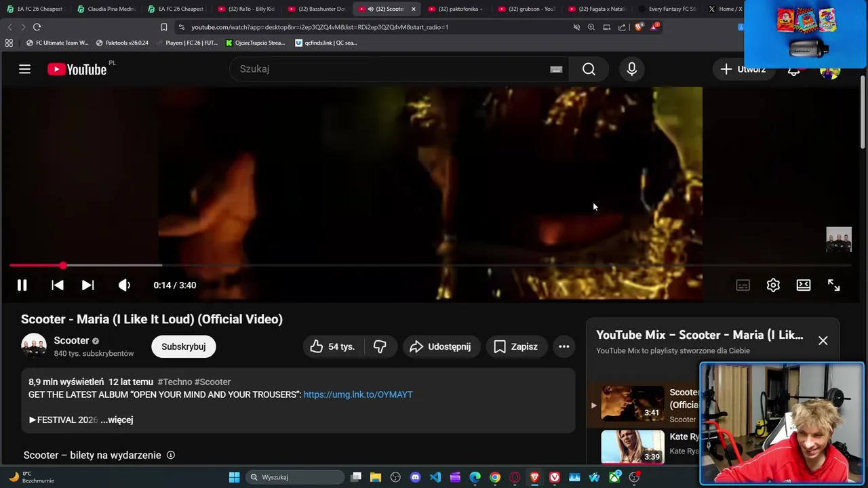Open the Scooter channel avatar
This screenshot has width=868, height=488.
point(34,346)
